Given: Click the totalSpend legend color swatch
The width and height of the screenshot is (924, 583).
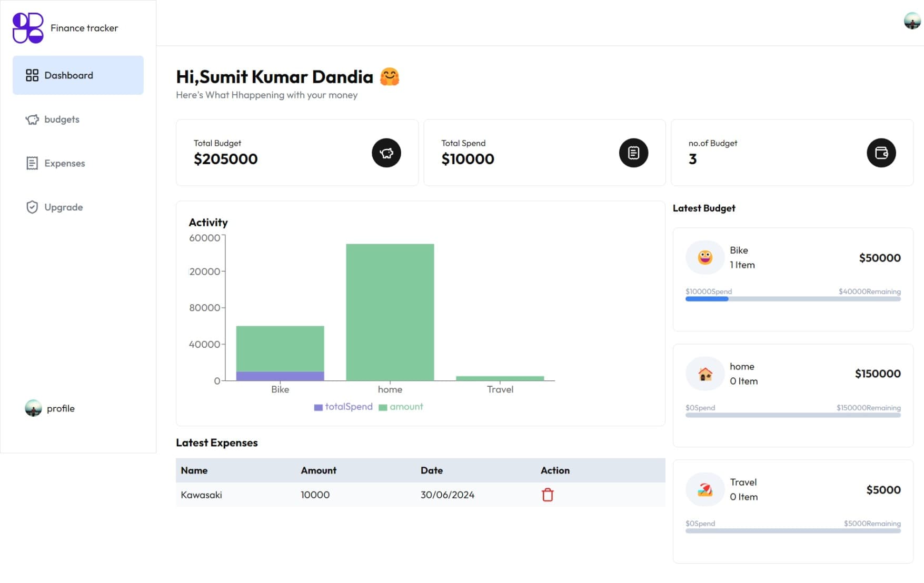Looking at the screenshot, I should (318, 407).
